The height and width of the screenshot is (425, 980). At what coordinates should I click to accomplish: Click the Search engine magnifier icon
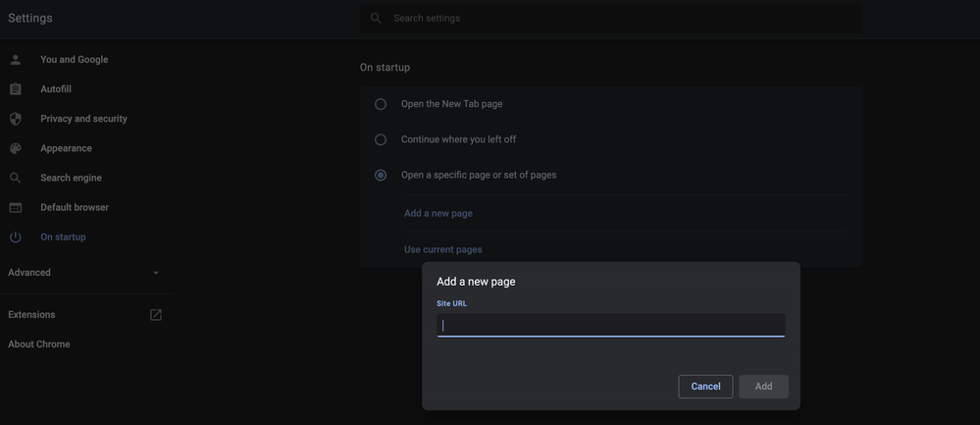(x=16, y=178)
